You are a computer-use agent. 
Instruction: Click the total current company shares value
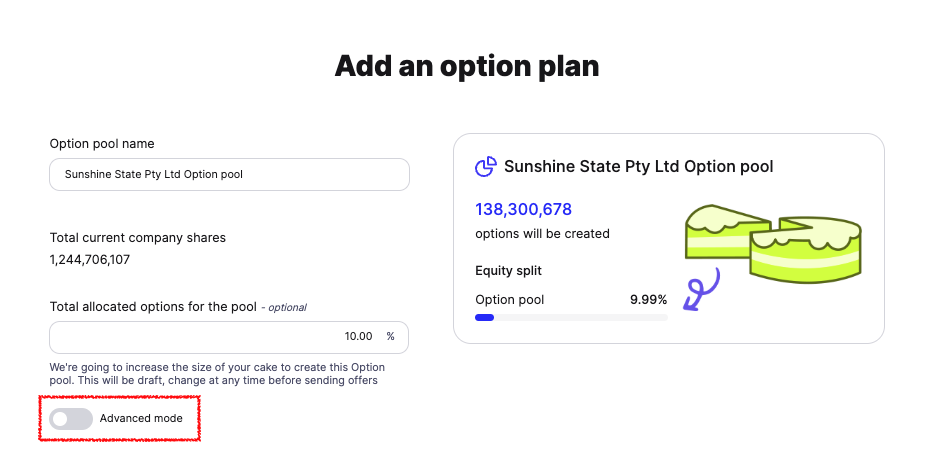(x=90, y=259)
